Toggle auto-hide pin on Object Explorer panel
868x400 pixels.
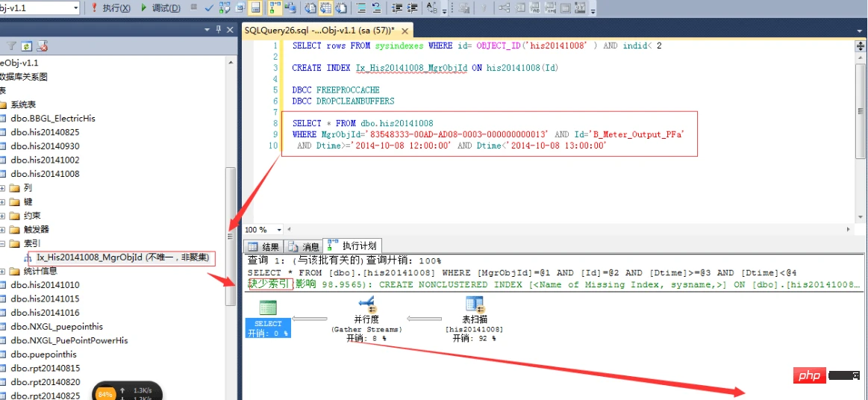(219, 29)
